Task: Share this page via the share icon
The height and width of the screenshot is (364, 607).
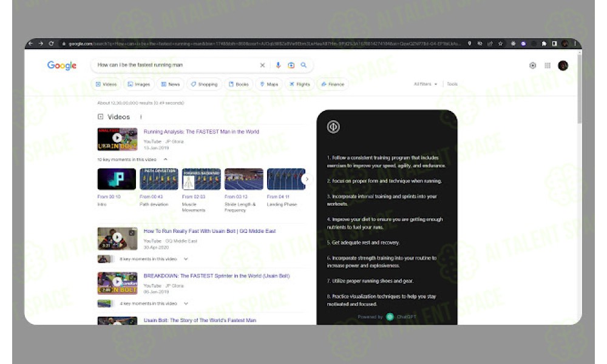Action: pos(490,44)
